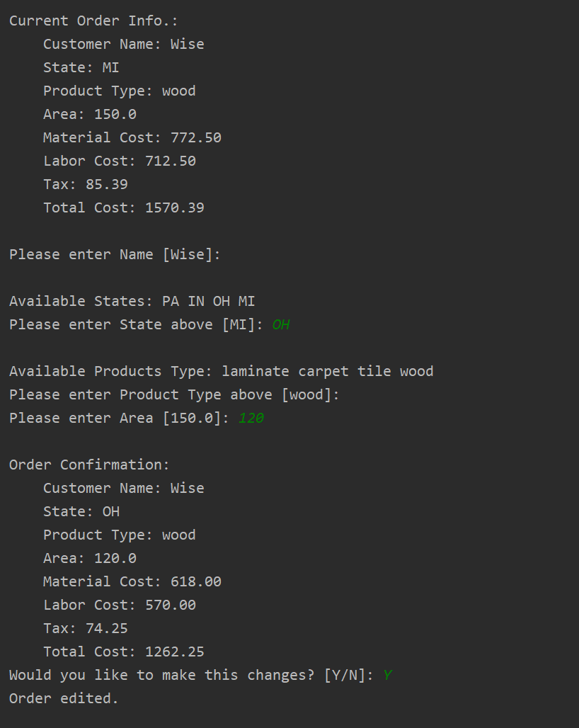579x728 pixels.
Task: Click the 'State: MI' line
Action: click(81, 67)
